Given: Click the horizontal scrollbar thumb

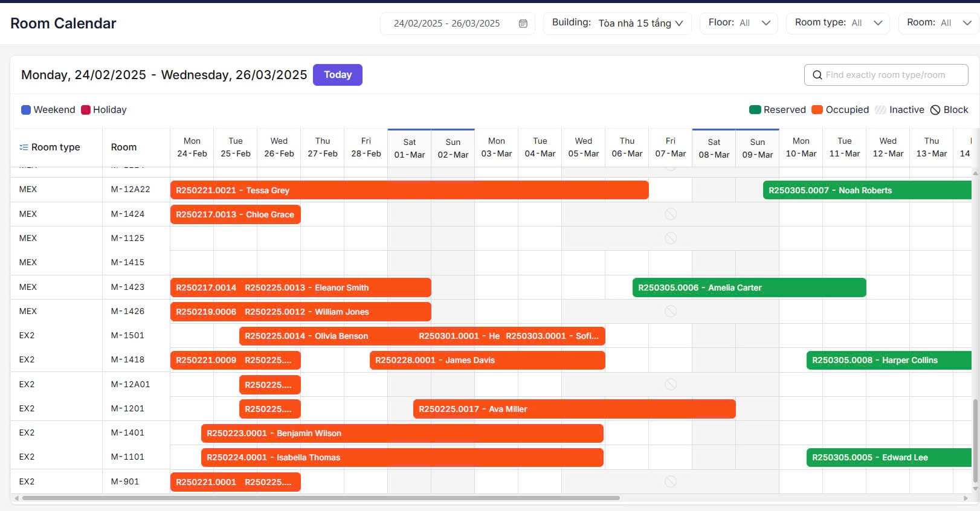Looking at the screenshot, I should click(x=321, y=498).
